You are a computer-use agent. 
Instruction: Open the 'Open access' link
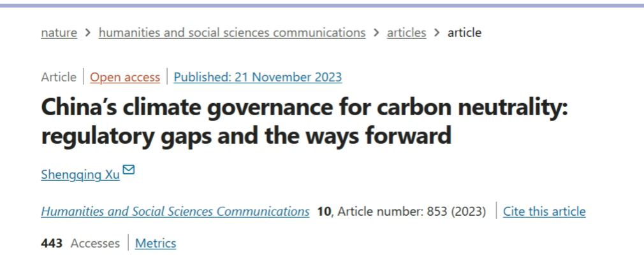coord(125,77)
